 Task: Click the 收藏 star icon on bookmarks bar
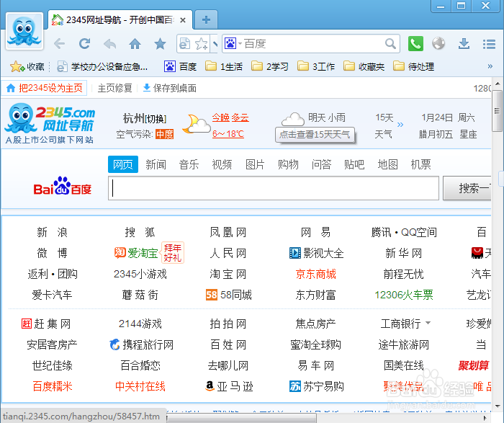coord(17,66)
